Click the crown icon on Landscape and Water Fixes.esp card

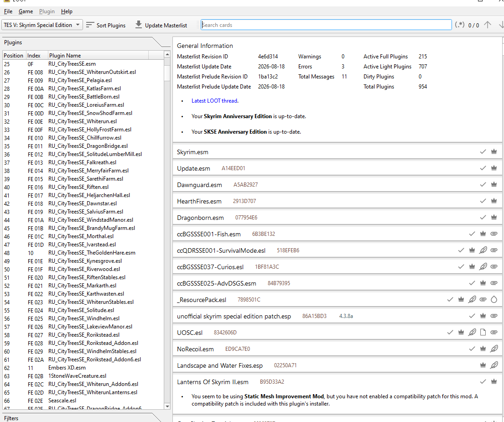483,365
